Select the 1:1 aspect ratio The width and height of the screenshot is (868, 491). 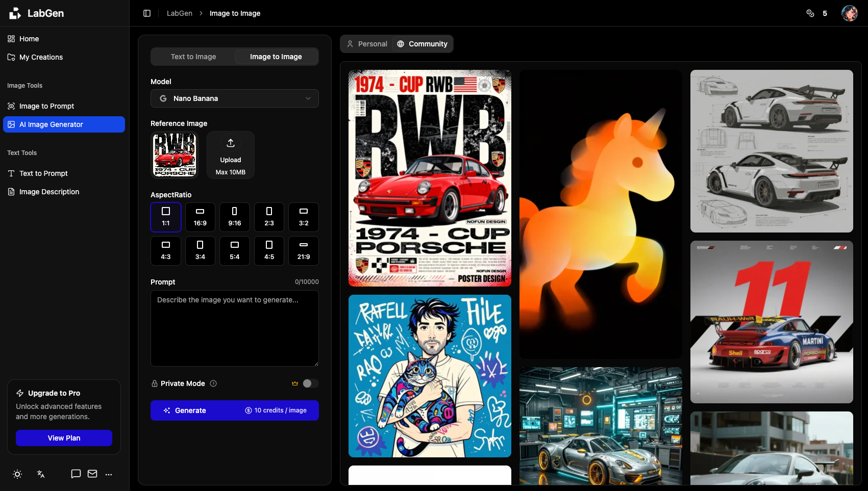tap(166, 217)
